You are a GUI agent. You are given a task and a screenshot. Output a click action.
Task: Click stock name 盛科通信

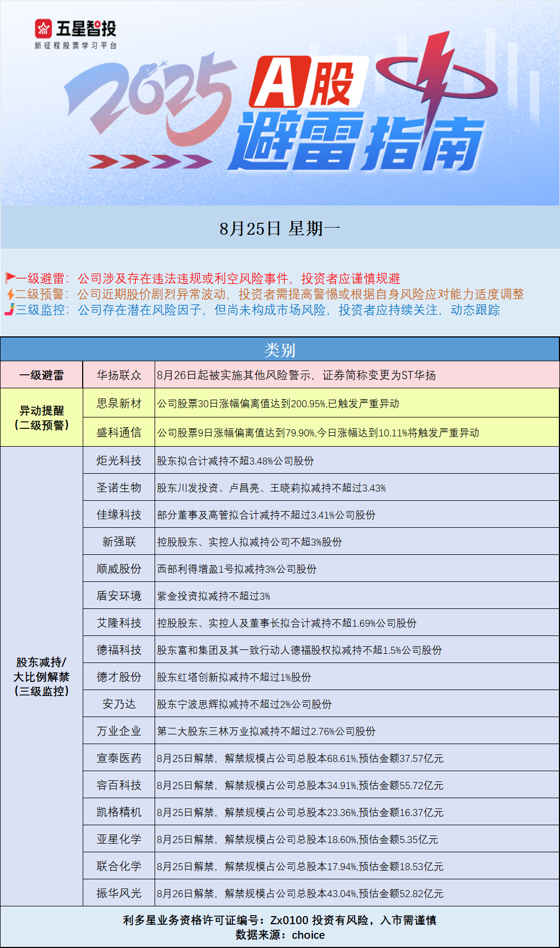click(x=119, y=433)
